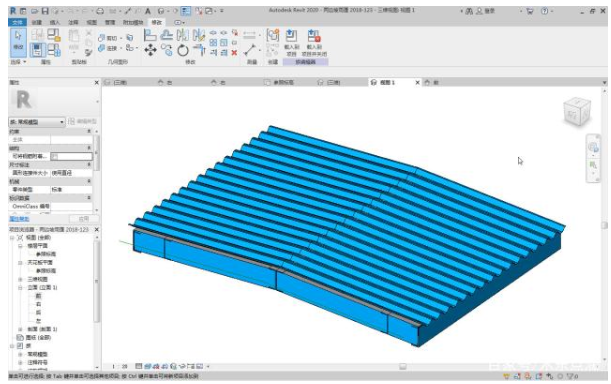Click the Move tool icon

tap(150, 50)
